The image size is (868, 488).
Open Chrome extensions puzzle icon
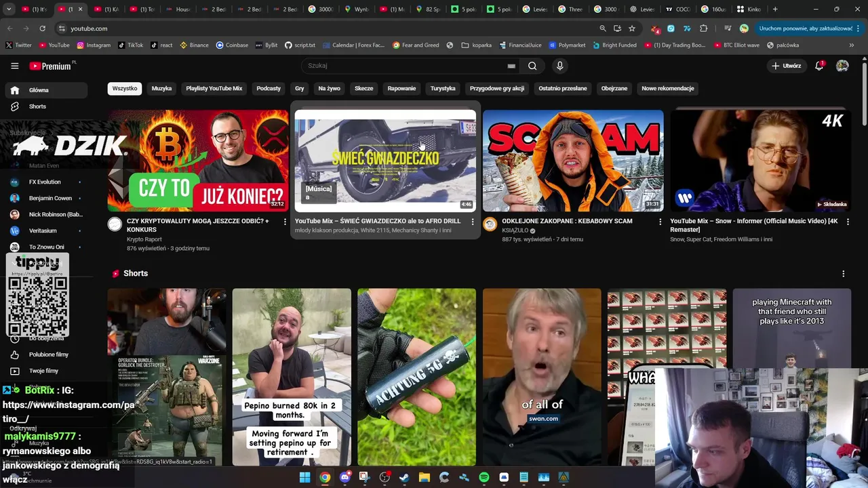pyautogui.click(x=703, y=28)
